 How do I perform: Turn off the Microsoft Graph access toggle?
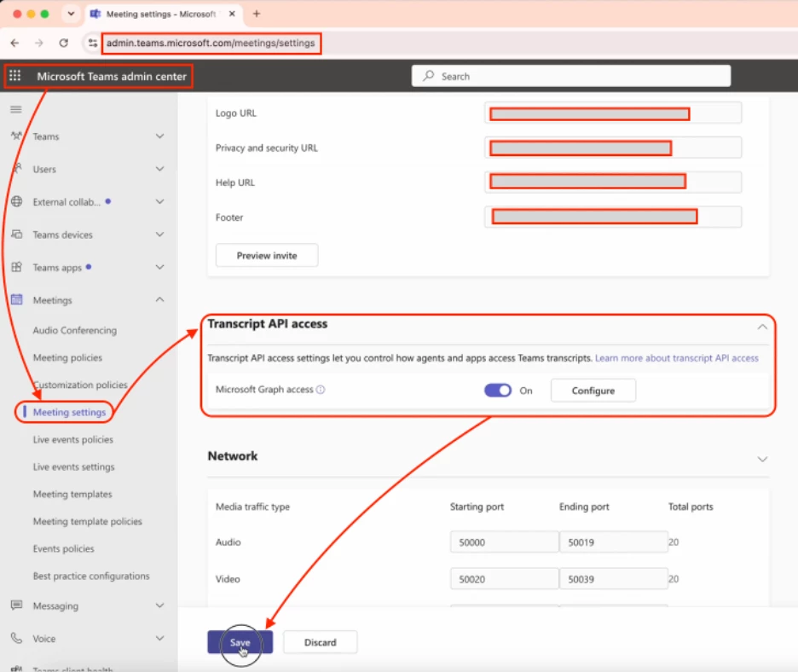click(x=498, y=391)
